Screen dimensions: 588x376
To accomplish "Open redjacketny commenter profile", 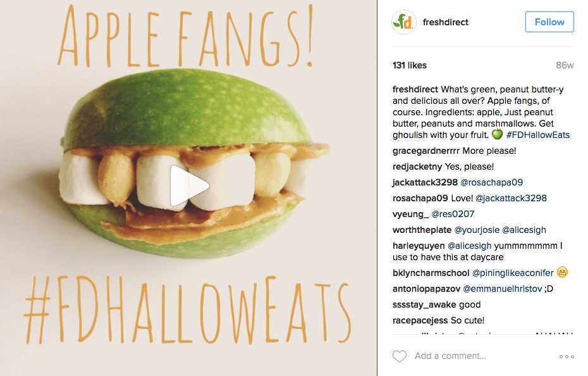I will click(x=417, y=166).
